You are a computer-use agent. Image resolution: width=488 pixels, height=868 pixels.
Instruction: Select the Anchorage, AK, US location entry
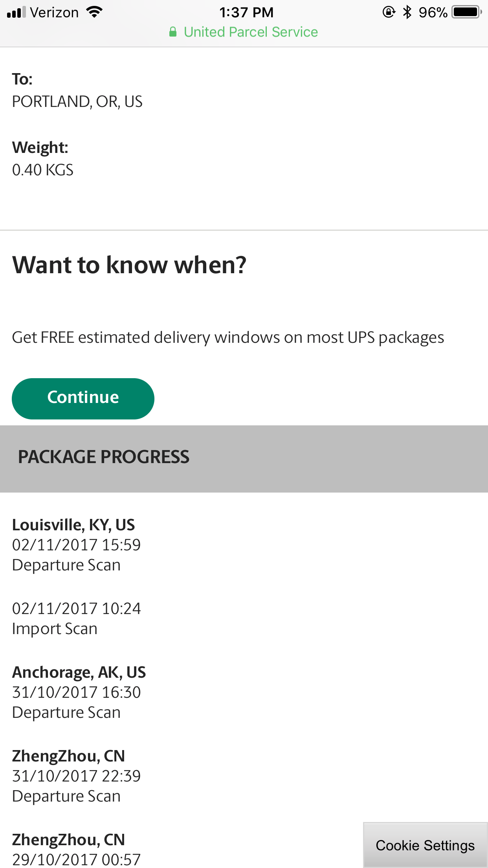pos(79,672)
